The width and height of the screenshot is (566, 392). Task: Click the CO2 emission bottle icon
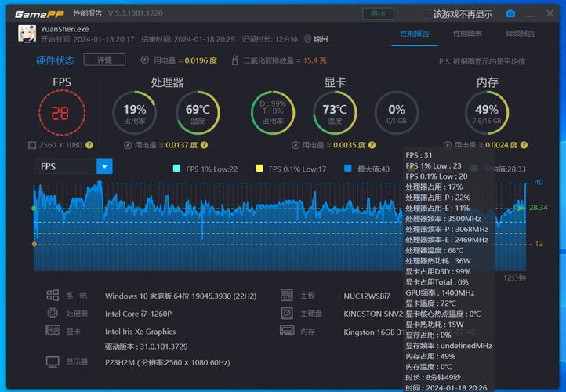click(x=234, y=60)
